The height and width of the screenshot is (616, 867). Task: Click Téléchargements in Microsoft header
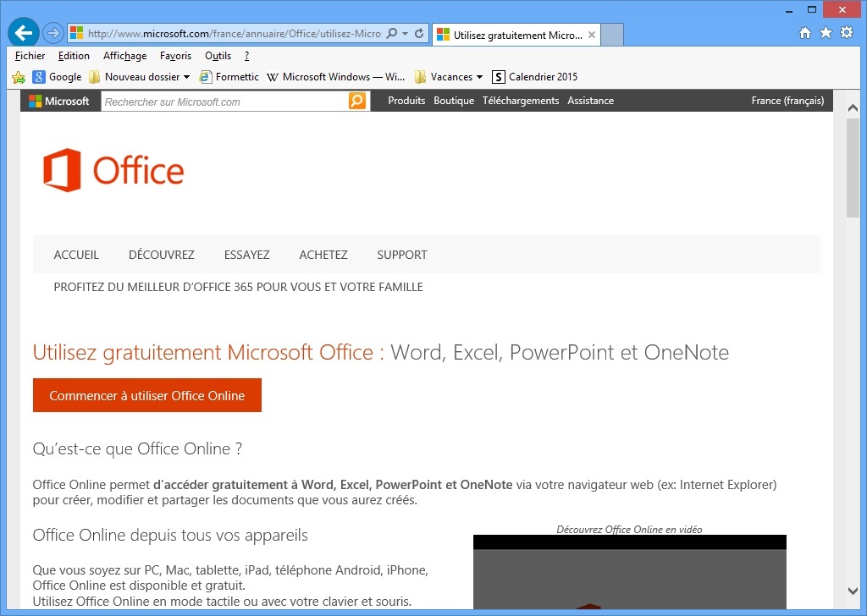(521, 101)
